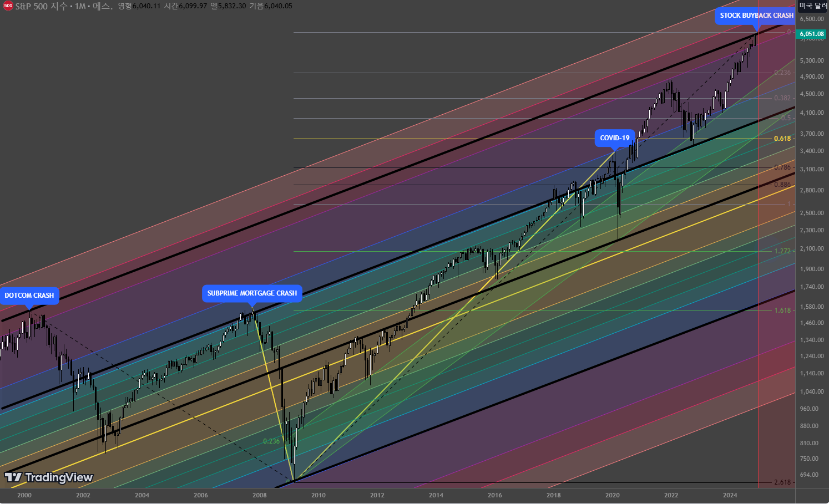The width and height of the screenshot is (829, 504).
Task: Click the 2000 year on time axis
Action: click(24, 495)
